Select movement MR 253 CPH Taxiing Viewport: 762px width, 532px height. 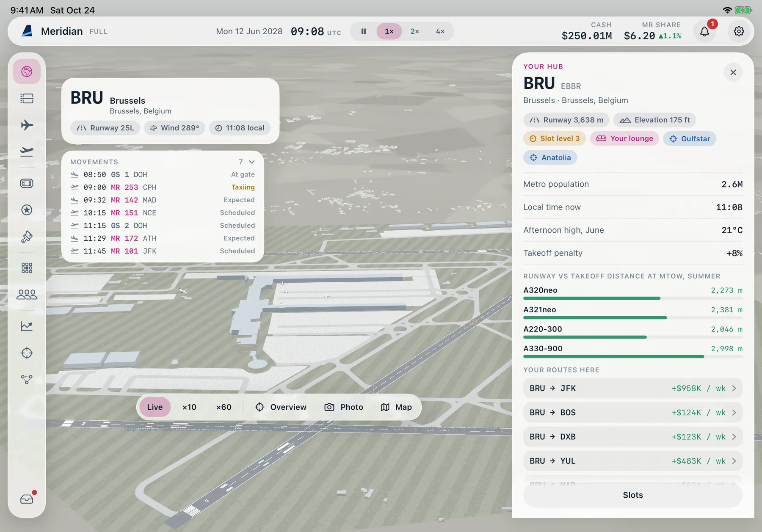pos(163,187)
